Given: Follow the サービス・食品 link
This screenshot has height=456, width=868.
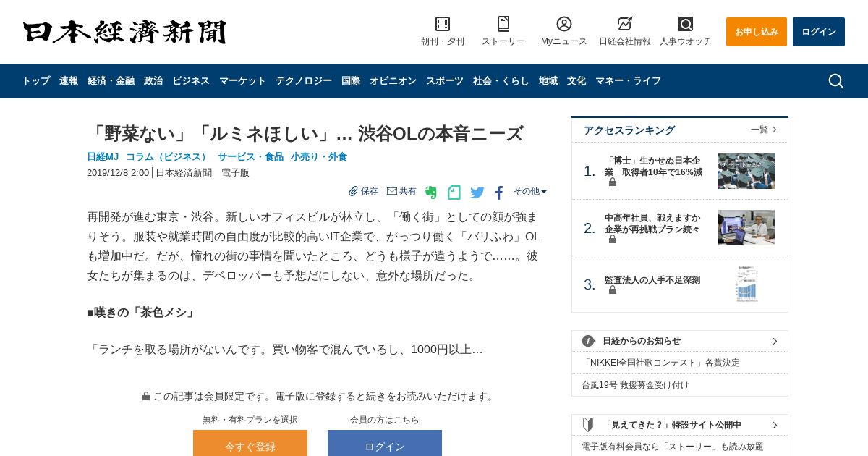Looking at the screenshot, I should coord(251,157).
